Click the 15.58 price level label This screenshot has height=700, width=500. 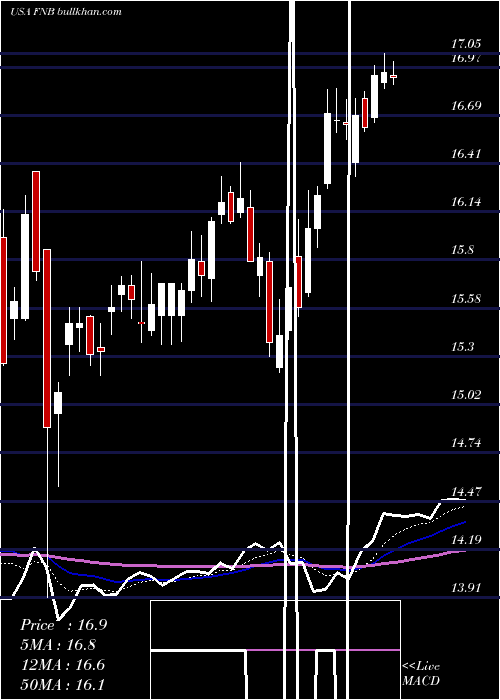coord(466,298)
